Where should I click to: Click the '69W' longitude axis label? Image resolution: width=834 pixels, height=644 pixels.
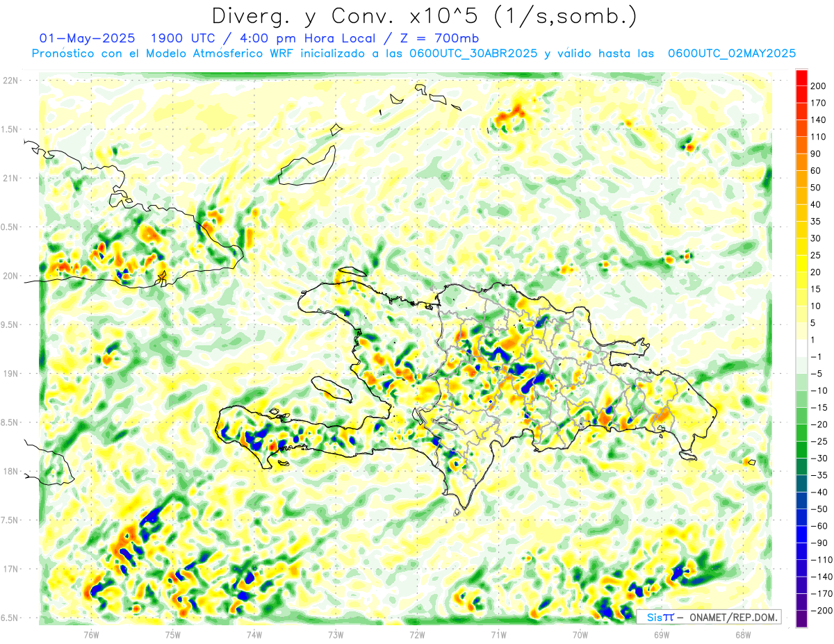coord(661,634)
